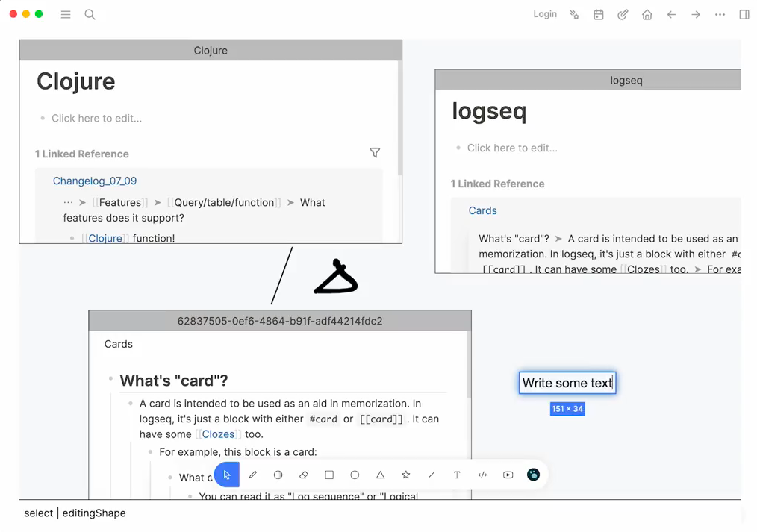Select the Highlighter tool
This screenshot has height=532, width=757.
(278, 475)
